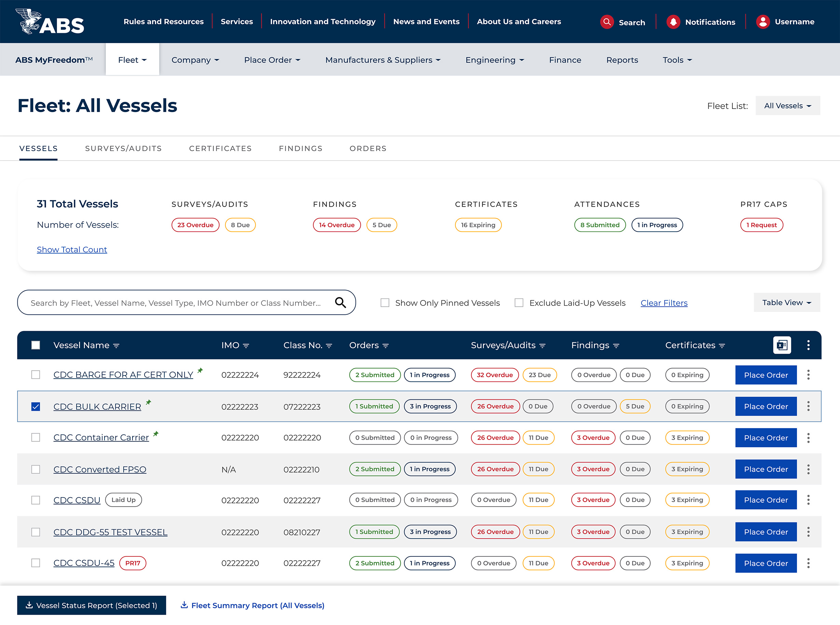Open three-dot menu for CDC CSDU-45
Screen dimensions: 840x625
[x=808, y=563]
